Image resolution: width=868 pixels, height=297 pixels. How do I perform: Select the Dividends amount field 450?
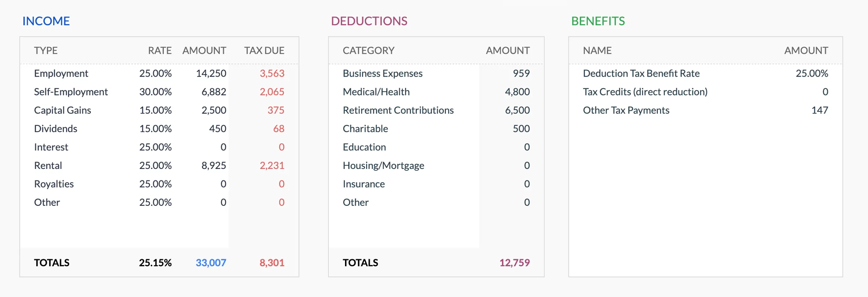point(217,129)
